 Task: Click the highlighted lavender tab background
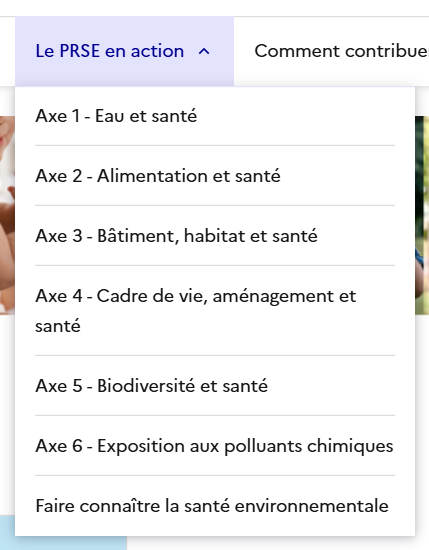point(124,51)
